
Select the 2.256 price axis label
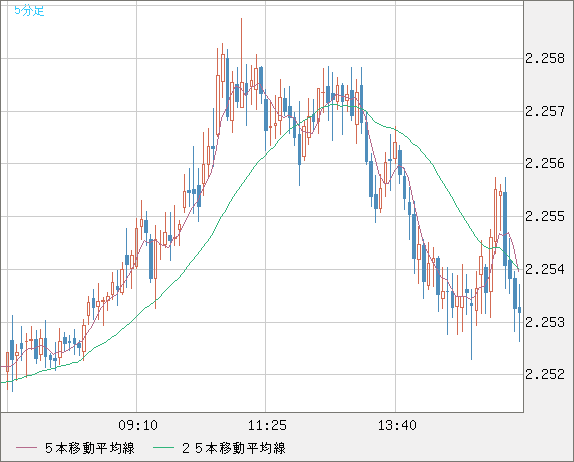(x=545, y=163)
